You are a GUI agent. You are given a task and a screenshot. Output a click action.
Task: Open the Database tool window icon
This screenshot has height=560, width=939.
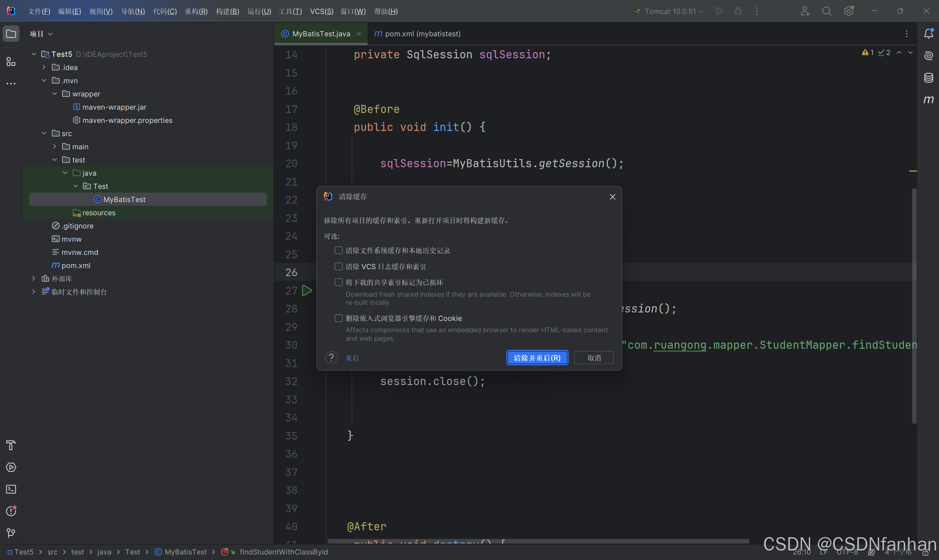[928, 78]
